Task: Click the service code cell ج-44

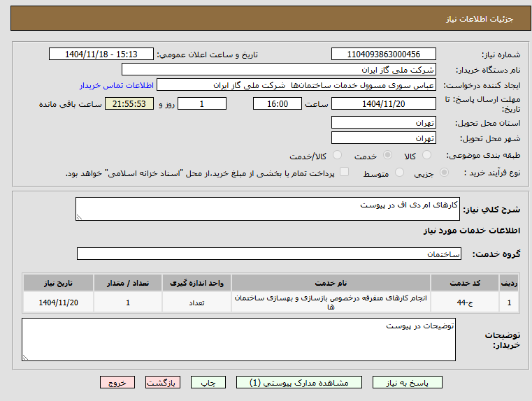Action: point(465,302)
